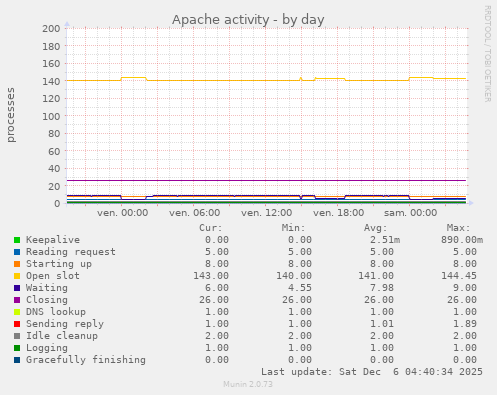The height and width of the screenshot is (395, 497).
Task: Click the Last update timestamp text
Action: click(372, 372)
